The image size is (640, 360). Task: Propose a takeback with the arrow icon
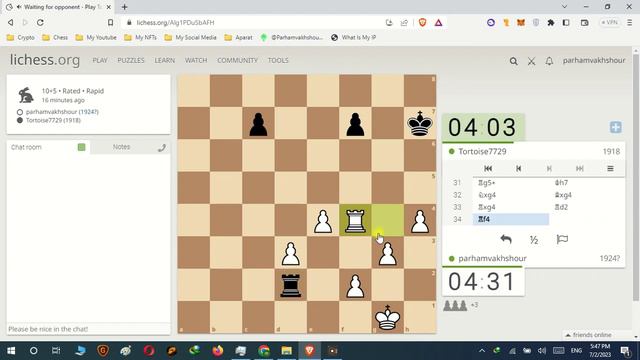pos(506,239)
